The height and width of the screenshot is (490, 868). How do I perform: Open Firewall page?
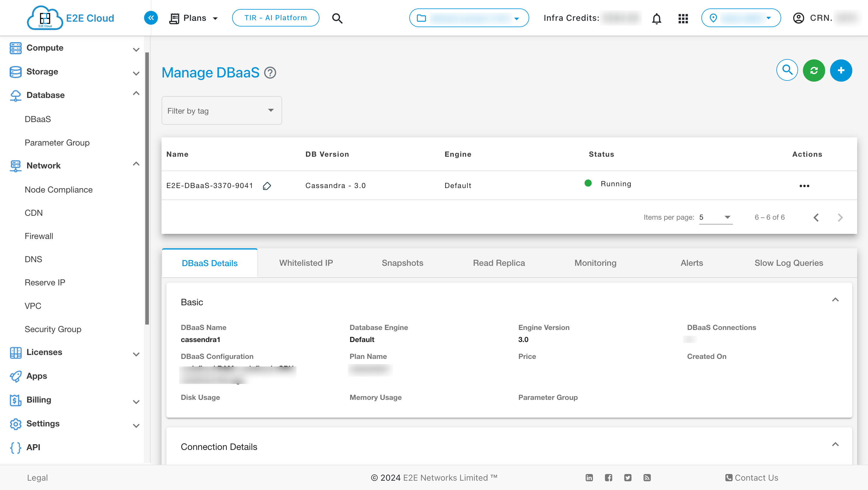(x=39, y=236)
